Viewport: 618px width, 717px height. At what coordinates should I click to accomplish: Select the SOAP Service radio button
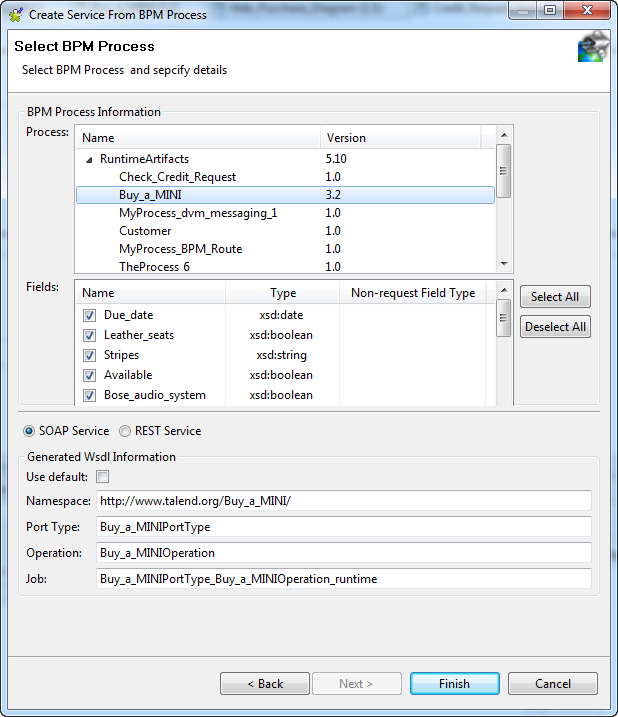coord(29,431)
